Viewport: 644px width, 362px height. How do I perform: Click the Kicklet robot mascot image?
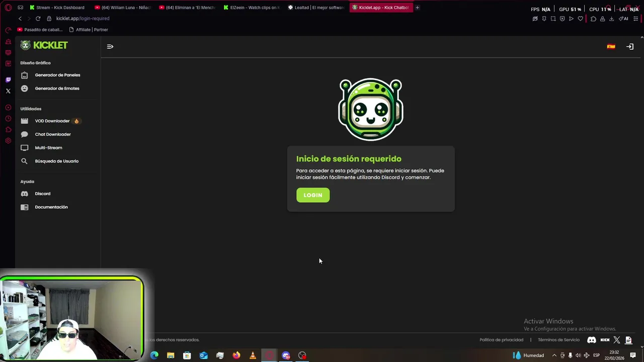pyautogui.click(x=371, y=109)
